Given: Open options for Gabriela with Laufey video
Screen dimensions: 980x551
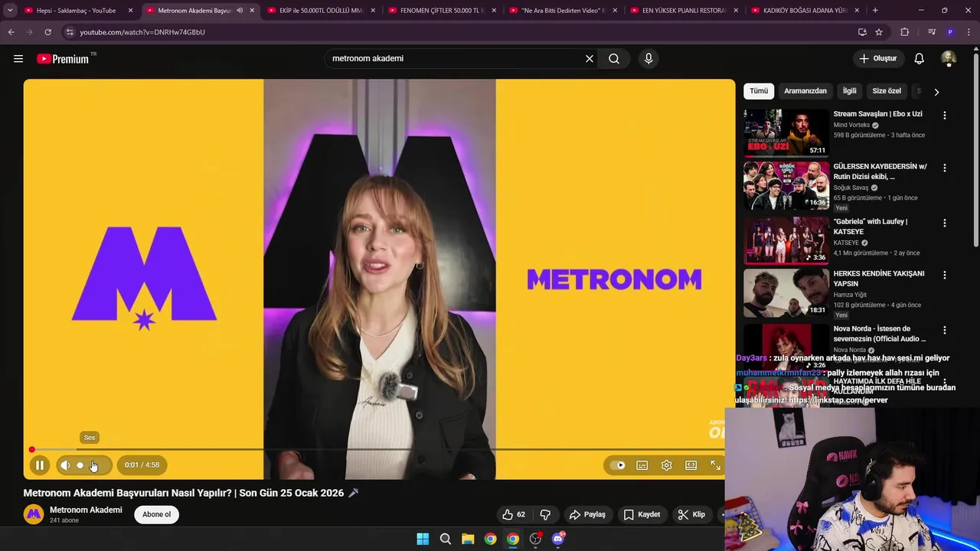Looking at the screenshot, I should [x=945, y=223].
